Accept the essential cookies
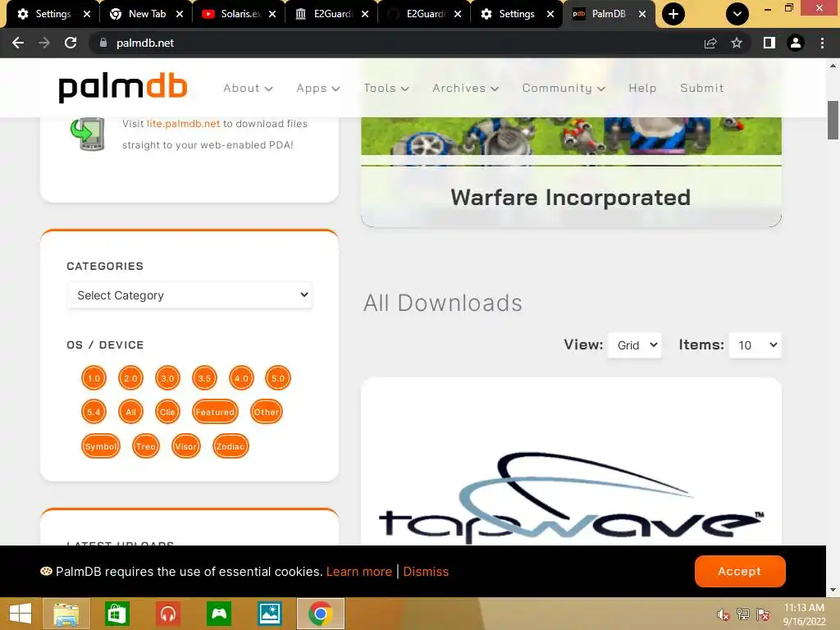Image resolution: width=840 pixels, height=630 pixels. coord(740,571)
